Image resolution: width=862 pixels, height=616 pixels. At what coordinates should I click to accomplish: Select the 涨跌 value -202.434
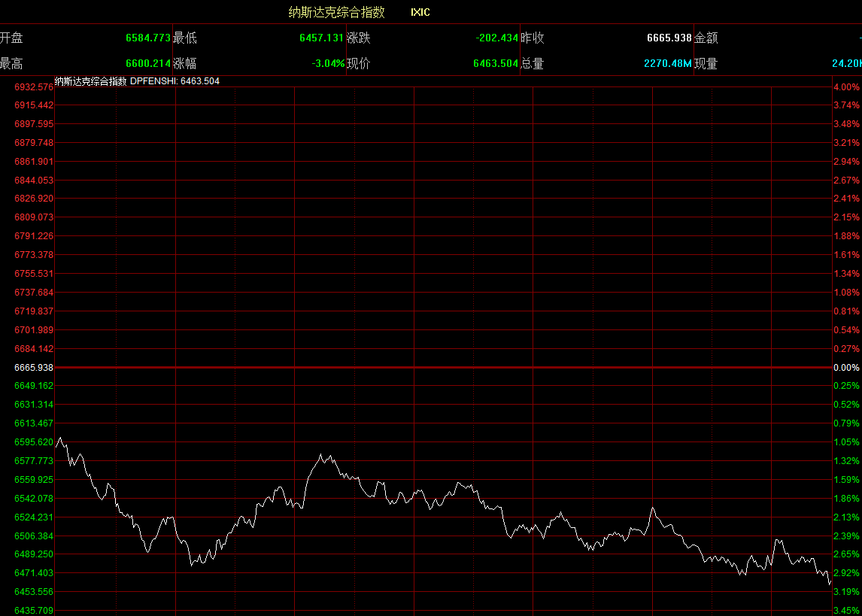496,38
